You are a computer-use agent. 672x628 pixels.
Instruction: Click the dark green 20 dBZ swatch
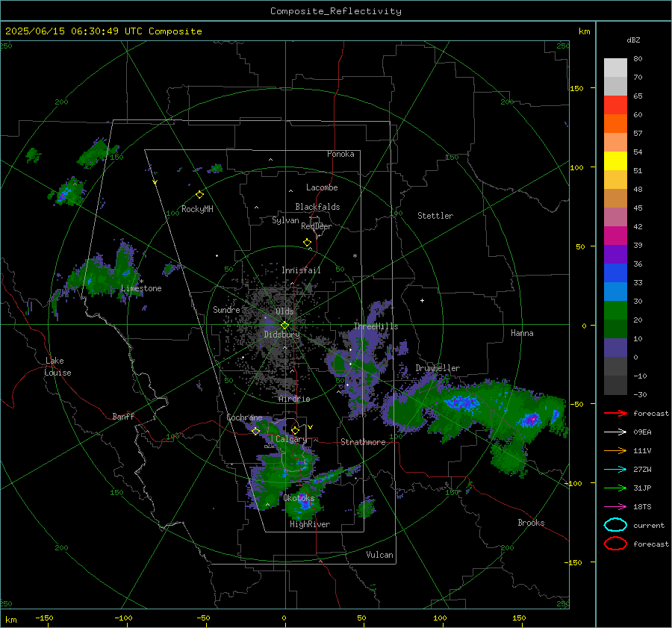pos(615,329)
